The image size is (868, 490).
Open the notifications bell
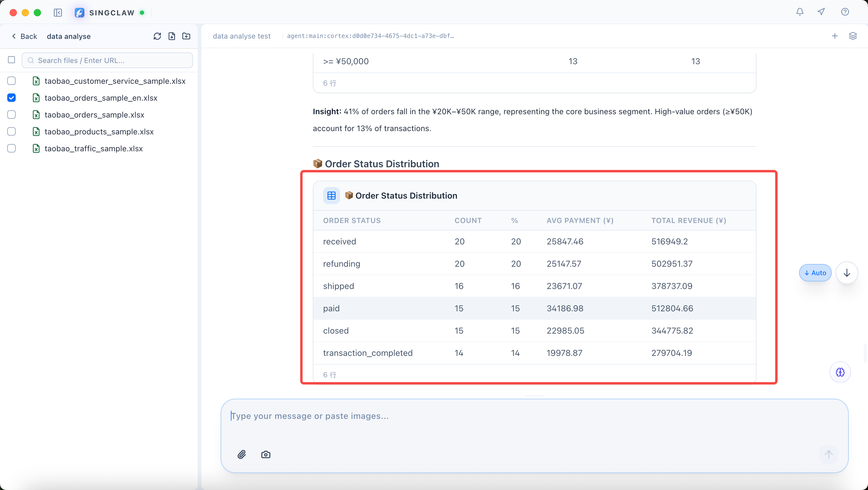(800, 12)
